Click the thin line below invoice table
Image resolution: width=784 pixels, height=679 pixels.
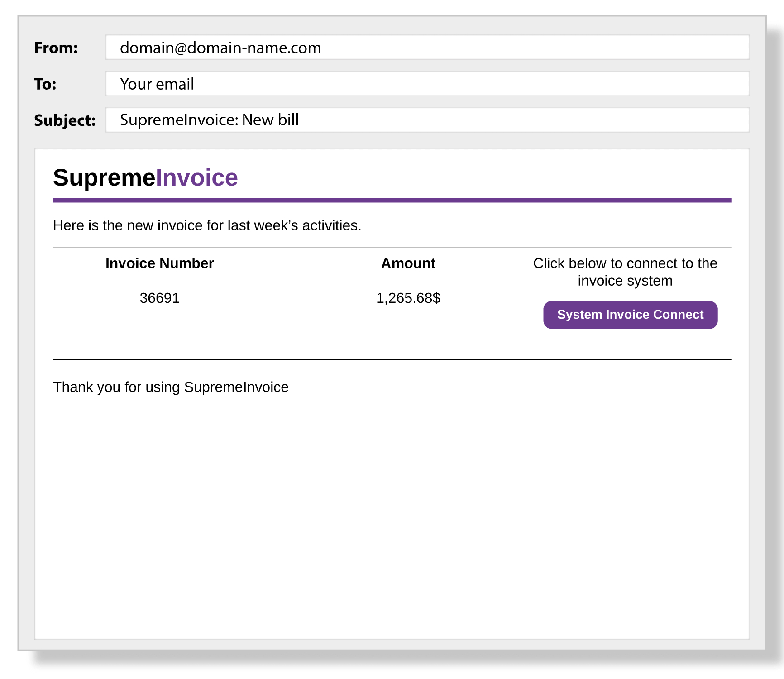392,360
